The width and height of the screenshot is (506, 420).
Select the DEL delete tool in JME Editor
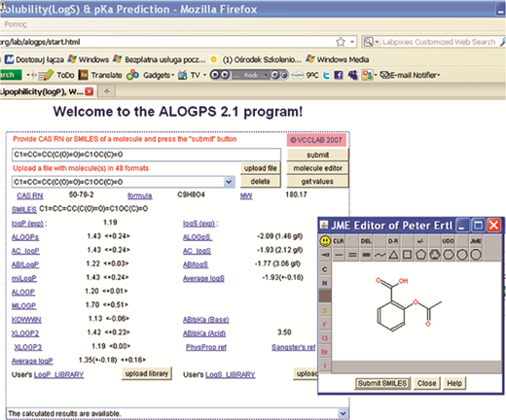coord(366,241)
